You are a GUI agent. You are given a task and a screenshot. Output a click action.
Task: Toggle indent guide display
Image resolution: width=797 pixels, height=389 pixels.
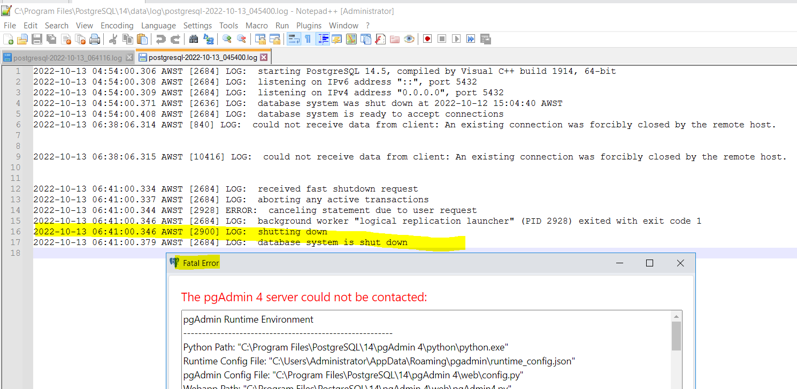[323, 39]
